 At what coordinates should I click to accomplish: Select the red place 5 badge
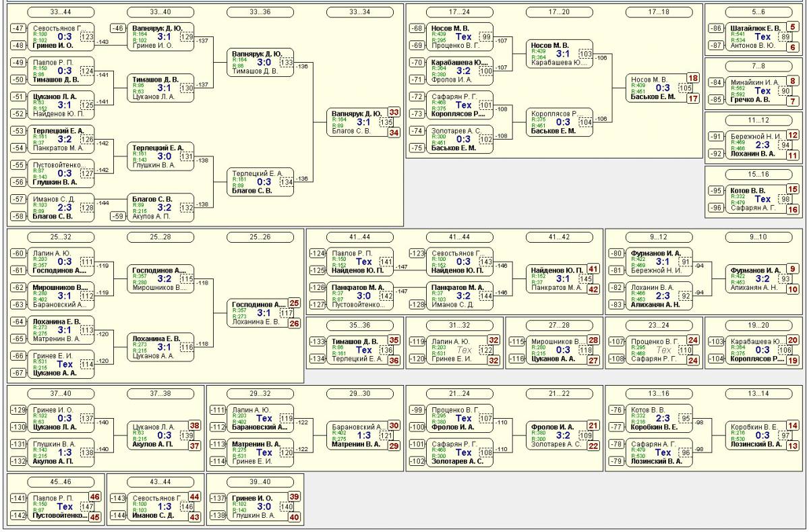coord(793,27)
